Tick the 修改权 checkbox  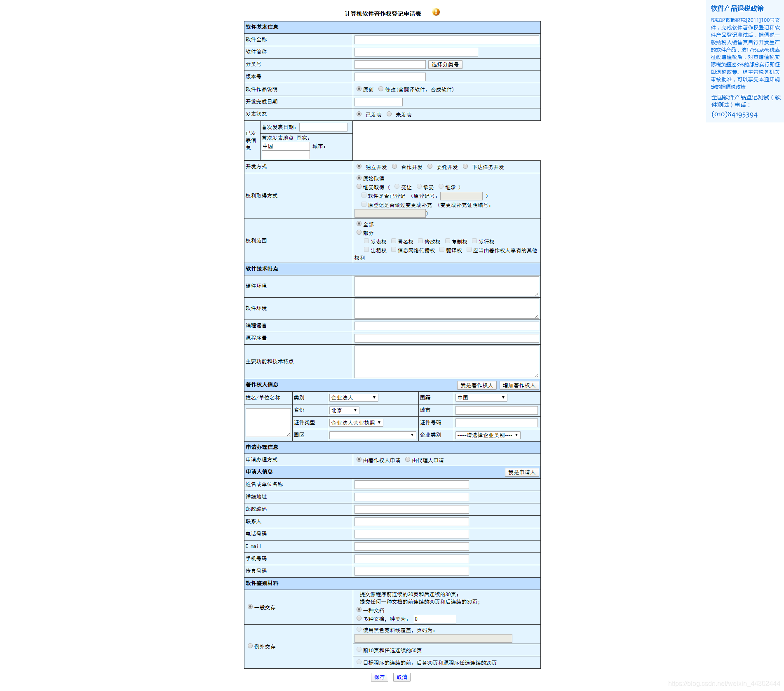[x=420, y=241]
